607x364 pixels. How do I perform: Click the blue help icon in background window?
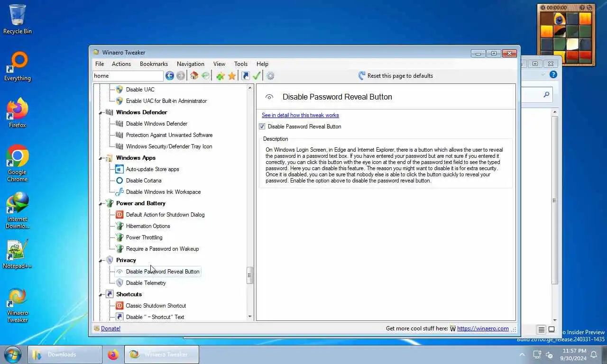(x=553, y=75)
